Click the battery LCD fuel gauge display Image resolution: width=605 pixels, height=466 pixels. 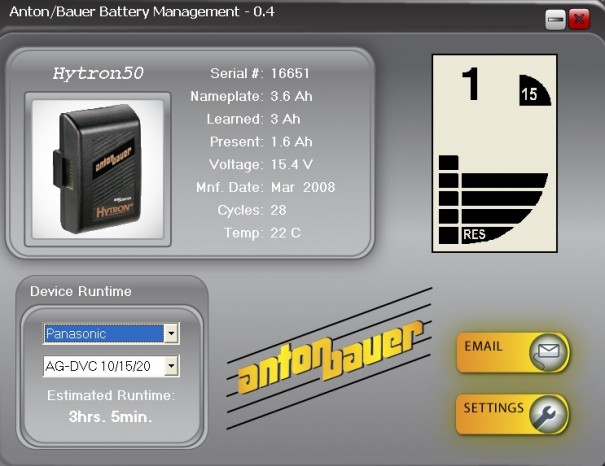(x=495, y=154)
